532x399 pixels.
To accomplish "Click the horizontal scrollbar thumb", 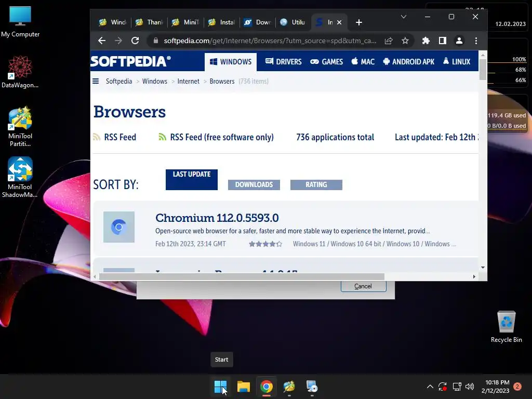I will 242,277.
